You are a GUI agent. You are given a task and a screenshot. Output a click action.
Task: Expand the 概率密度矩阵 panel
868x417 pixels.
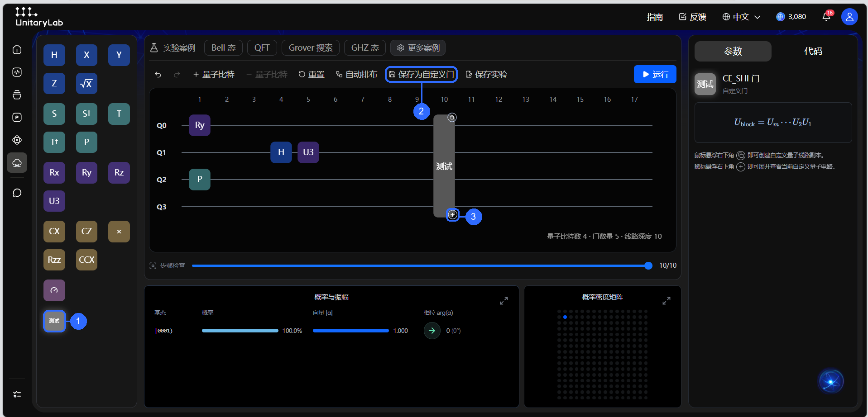pyautogui.click(x=666, y=301)
